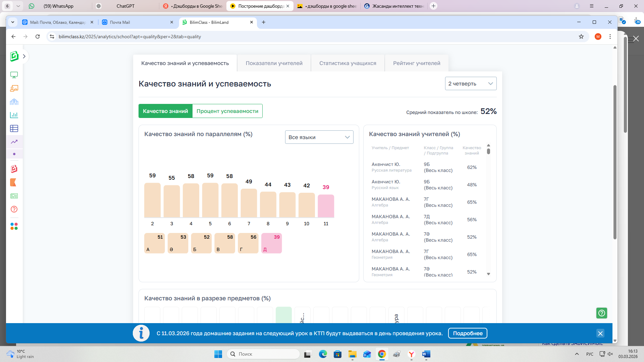Switch to Качество знаний toggle
Viewport: 644px width, 362px height.
(x=165, y=111)
